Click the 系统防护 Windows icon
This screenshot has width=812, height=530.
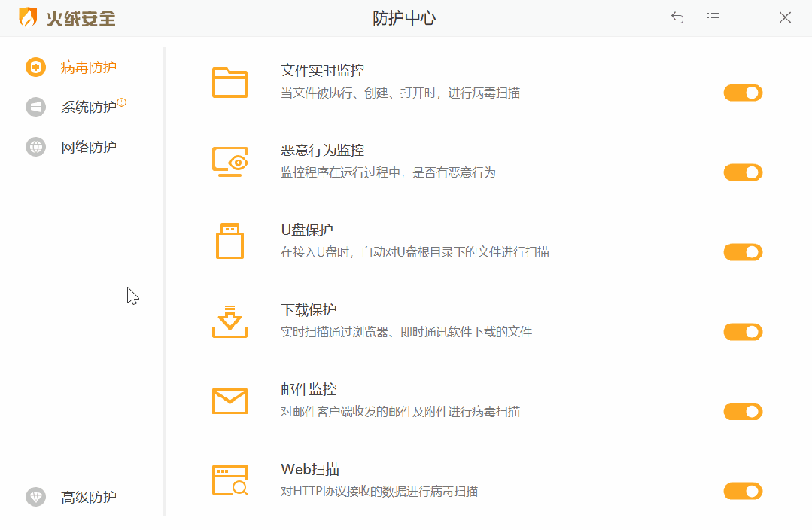(35, 107)
